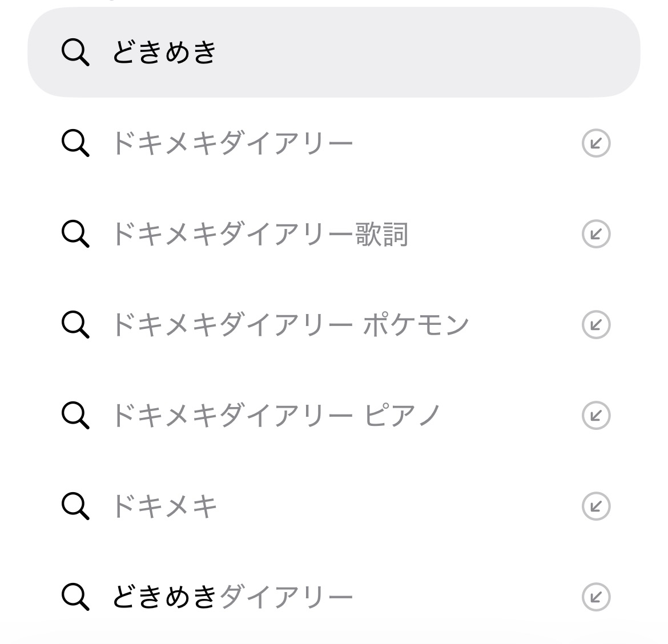Click the magnifier icon beside どきめきダイアリー

pyautogui.click(x=75, y=597)
